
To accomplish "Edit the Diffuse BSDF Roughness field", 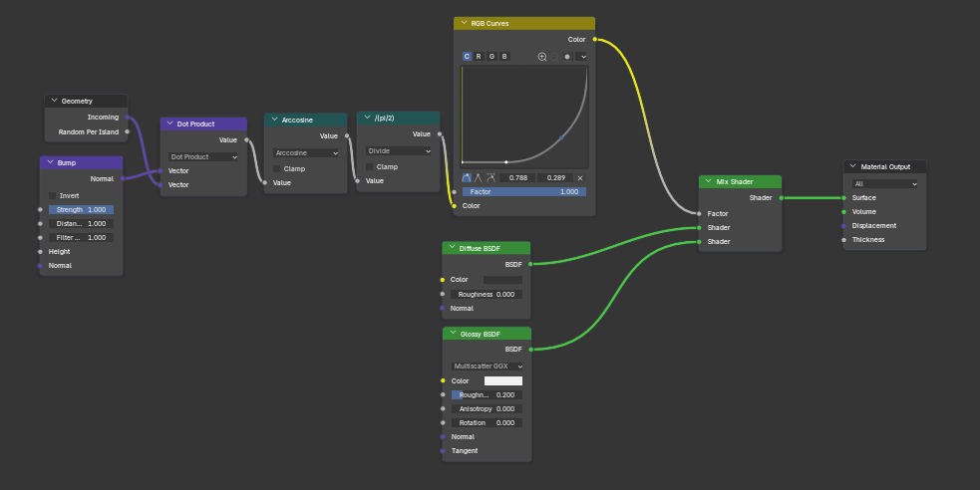I will 487,294.
